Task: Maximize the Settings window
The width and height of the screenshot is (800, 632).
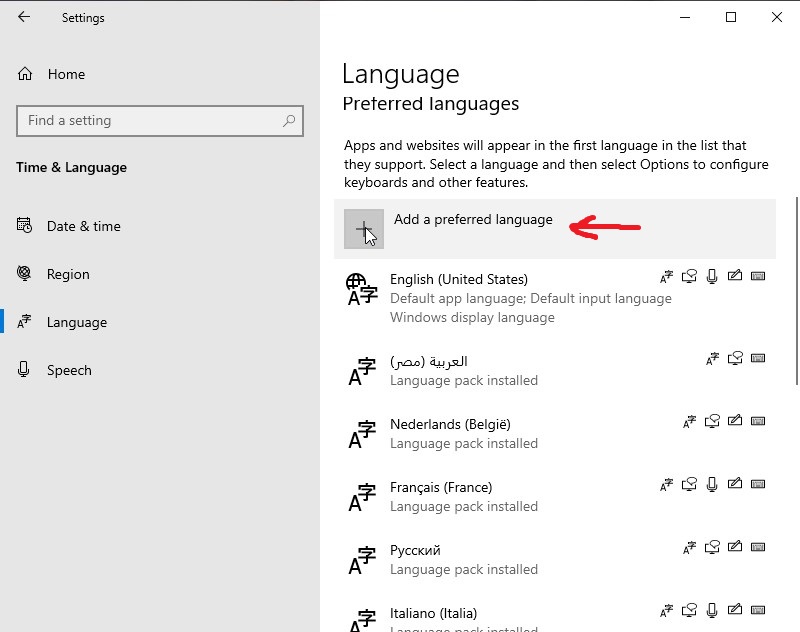Action: (x=731, y=17)
